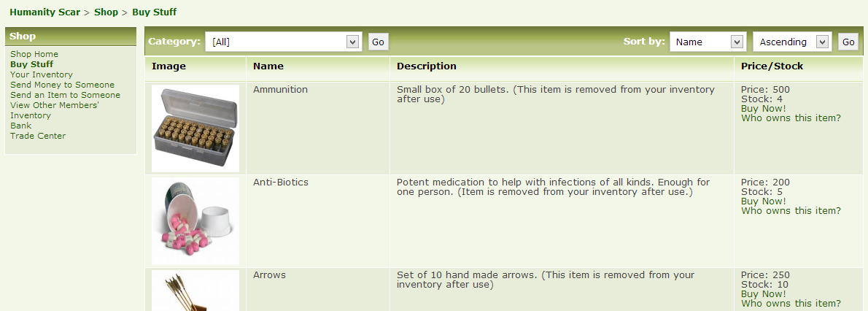The width and height of the screenshot is (868, 311).
Task: Click the Arrows product image
Action: coord(195,290)
